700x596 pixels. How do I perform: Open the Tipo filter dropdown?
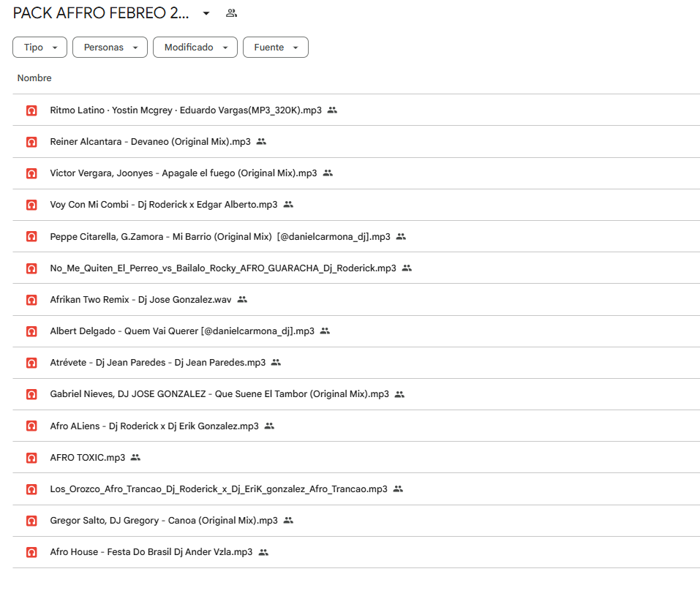pyautogui.click(x=40, y=48)
